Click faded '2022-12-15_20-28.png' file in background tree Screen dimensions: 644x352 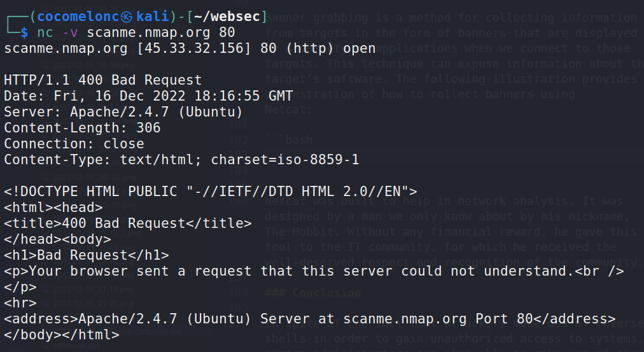(x=94, y=178)
